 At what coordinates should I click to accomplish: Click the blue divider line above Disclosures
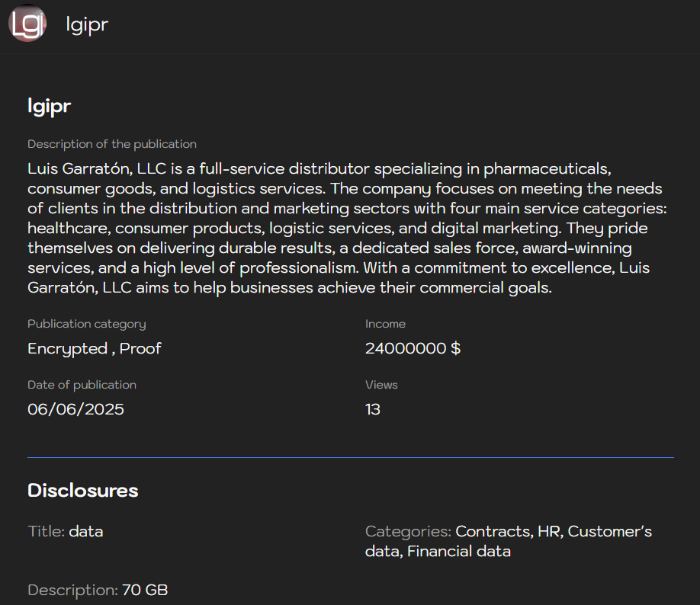click(x=350, y=457)
